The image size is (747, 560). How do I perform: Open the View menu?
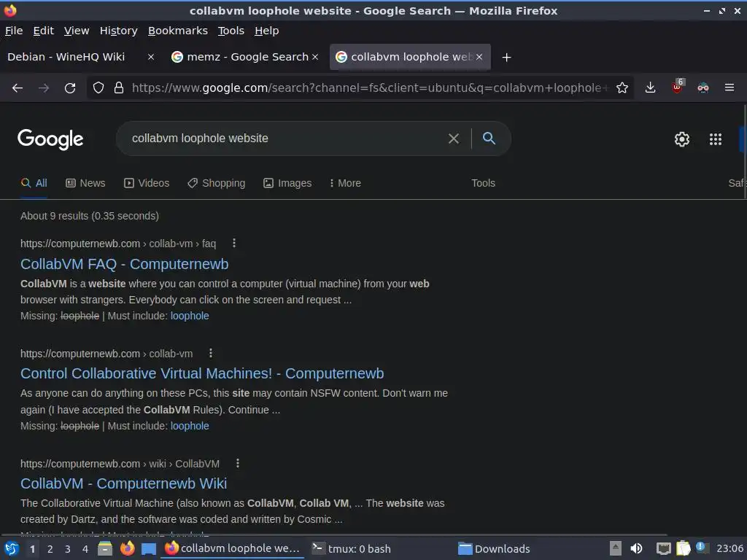coord(77,31)
